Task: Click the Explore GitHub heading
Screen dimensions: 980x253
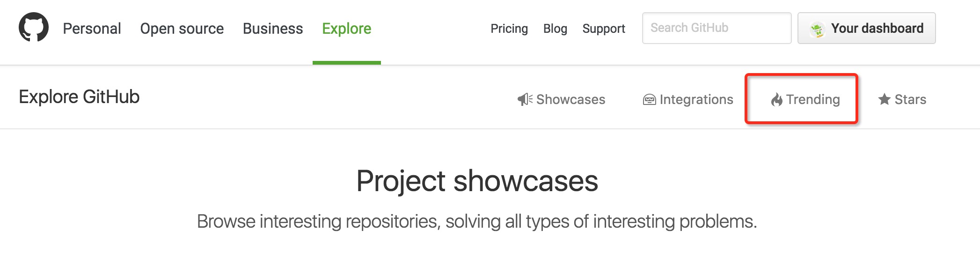Action: (79, 97)
